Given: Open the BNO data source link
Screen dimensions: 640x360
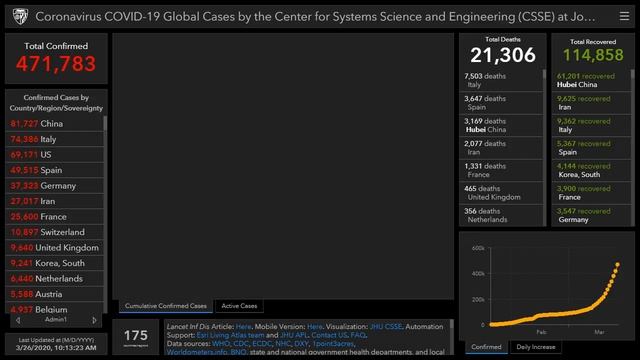Looking at the screenshot, I should pos(238,352).
